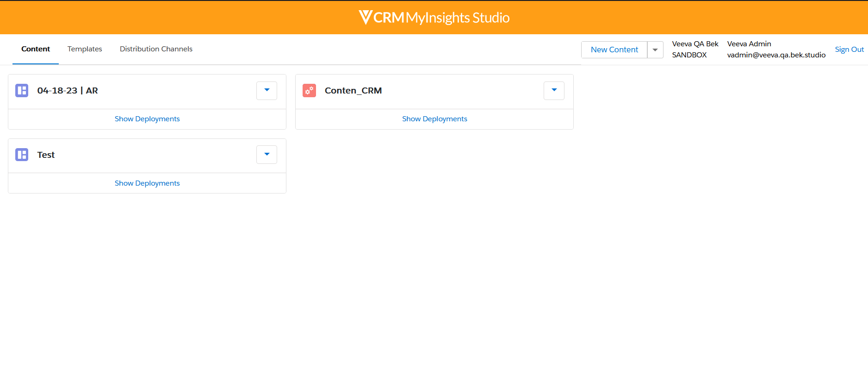
Task: Click the 04-18-23 | AR content title
Action: point(68,91)
